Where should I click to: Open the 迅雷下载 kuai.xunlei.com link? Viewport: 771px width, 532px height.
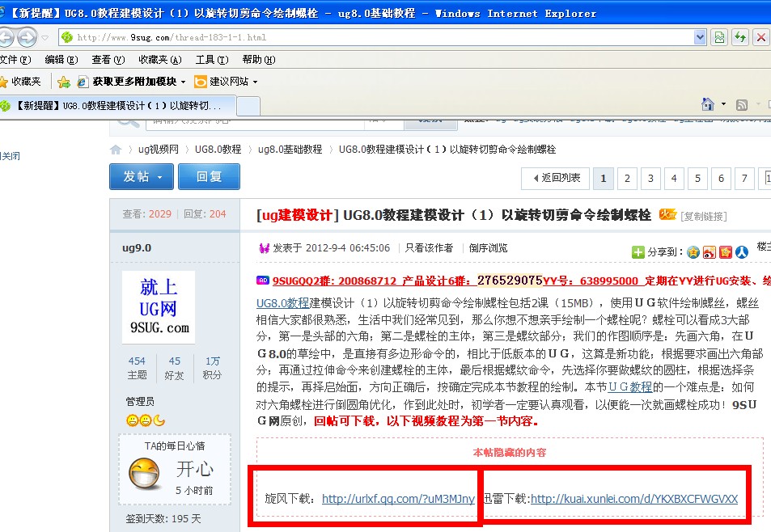(x=634, y=499)
